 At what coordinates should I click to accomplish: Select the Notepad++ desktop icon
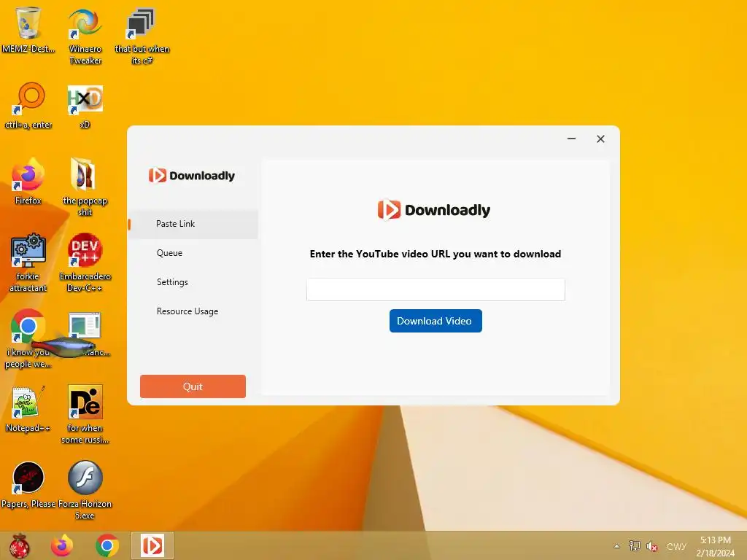tap(28, 409)
